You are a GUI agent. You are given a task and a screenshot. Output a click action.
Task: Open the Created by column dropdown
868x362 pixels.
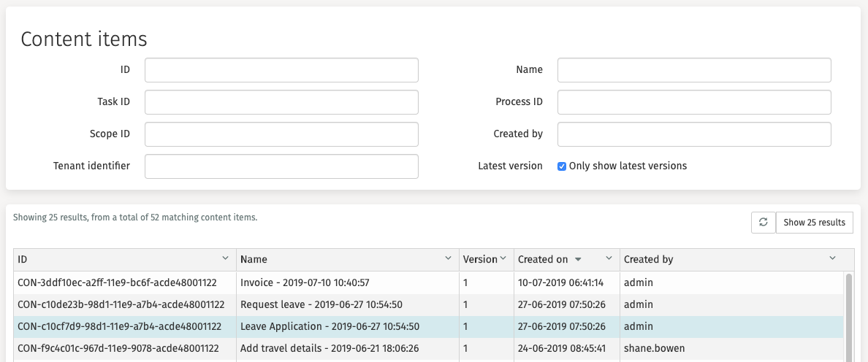(x=833, y=258)
